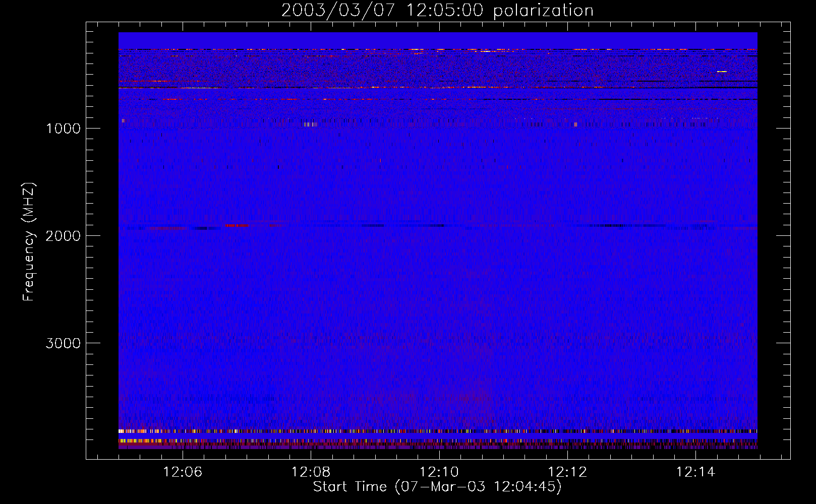Click the plot title '2003/03/07 12:05:00 polarization'
Screen dimensions: 816x504
437,11
